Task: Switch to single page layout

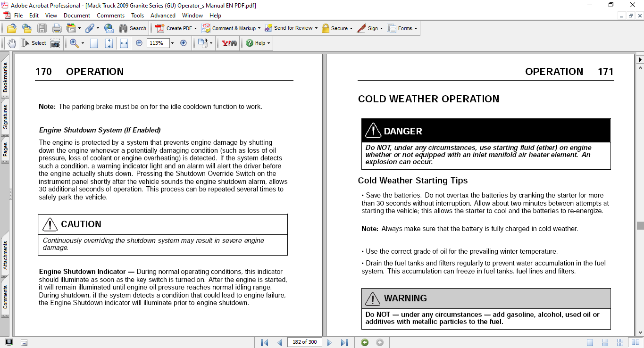Action: point(590,342)
